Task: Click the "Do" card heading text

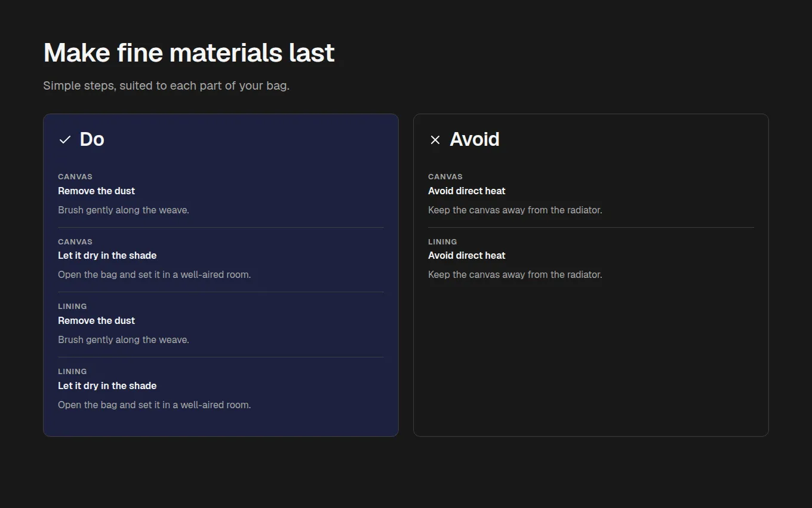Action: (92, 139)
